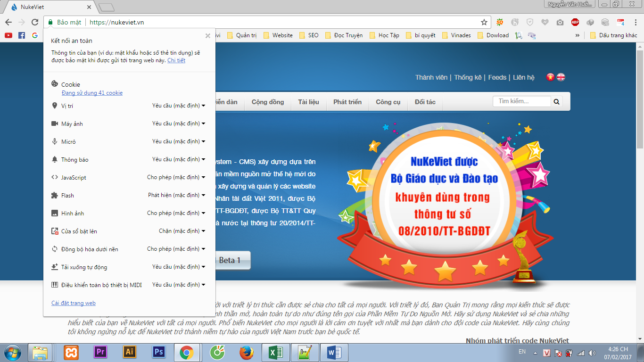Expand hidden bookmarks with the chevron

tap(577, 35)
